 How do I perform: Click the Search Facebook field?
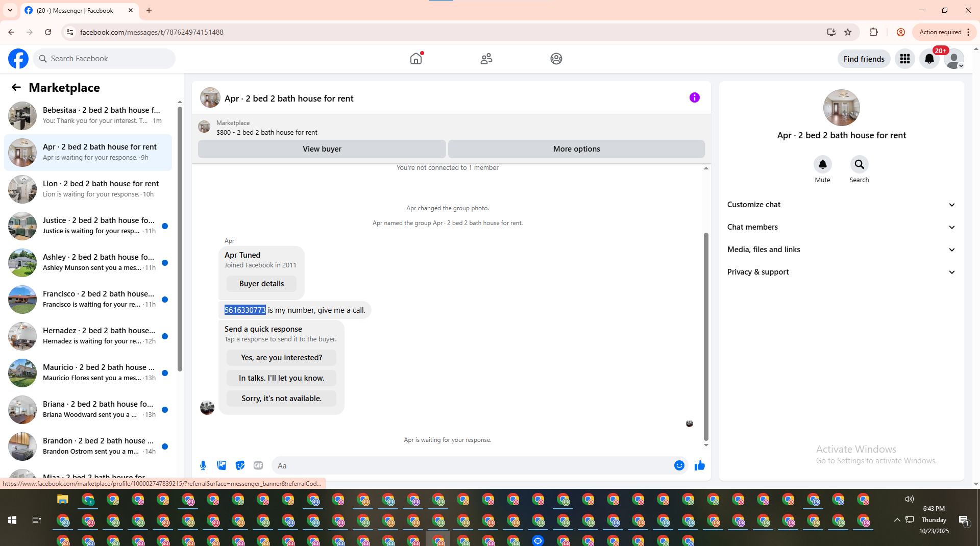pos(105,59)
